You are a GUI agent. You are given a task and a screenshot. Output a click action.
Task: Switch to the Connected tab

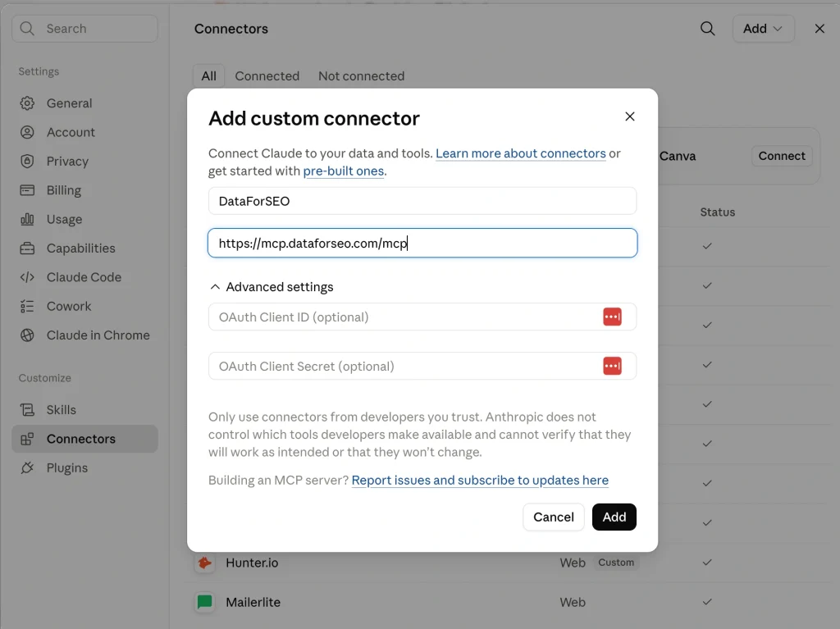267,75
